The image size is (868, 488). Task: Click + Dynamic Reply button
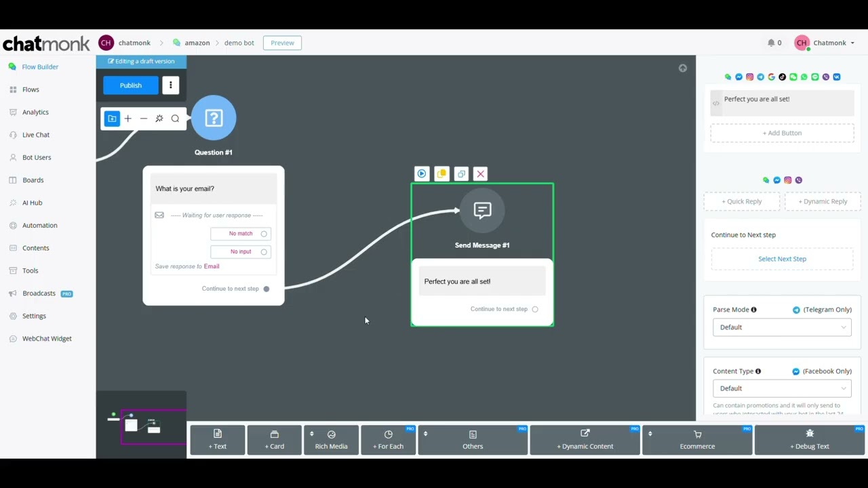[823, 201]
